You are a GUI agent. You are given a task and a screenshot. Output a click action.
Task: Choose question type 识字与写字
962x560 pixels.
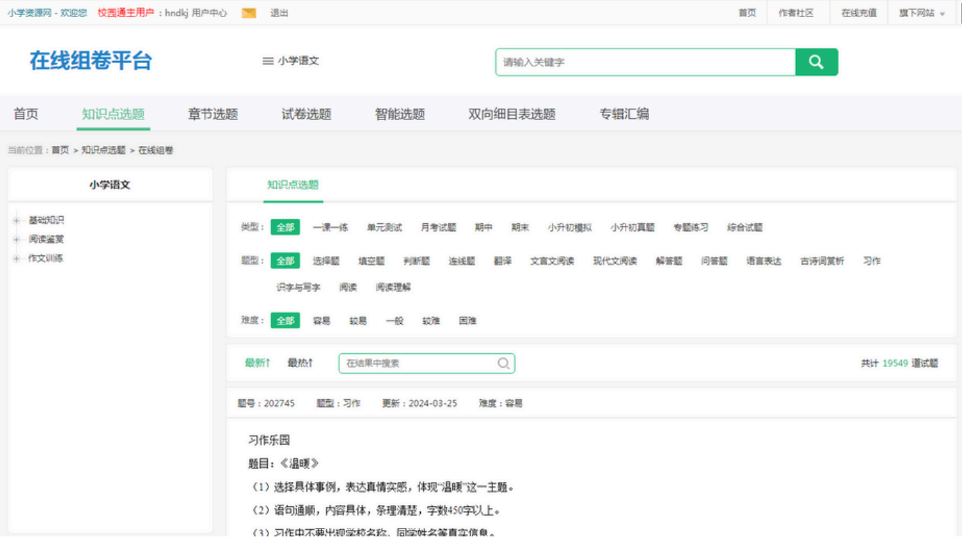(298, 288)
